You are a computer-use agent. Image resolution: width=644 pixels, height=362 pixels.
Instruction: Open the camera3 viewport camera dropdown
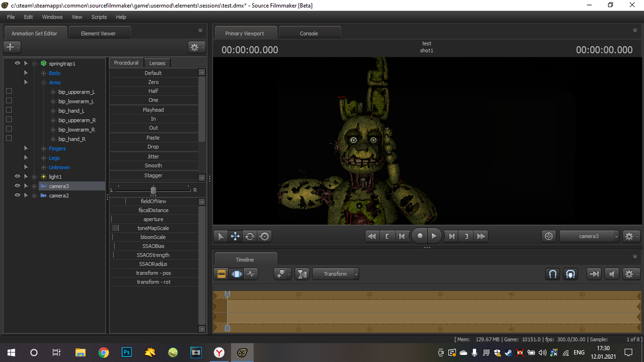pyautogui.click(x=588, y=236)
